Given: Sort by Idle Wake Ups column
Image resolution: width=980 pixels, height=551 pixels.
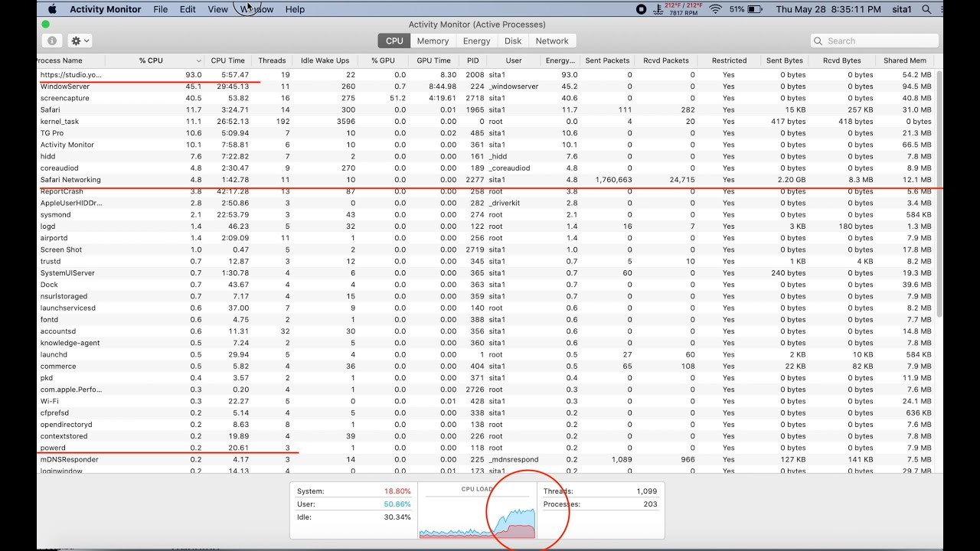Looking at the screenshot, I should (325, 60).
